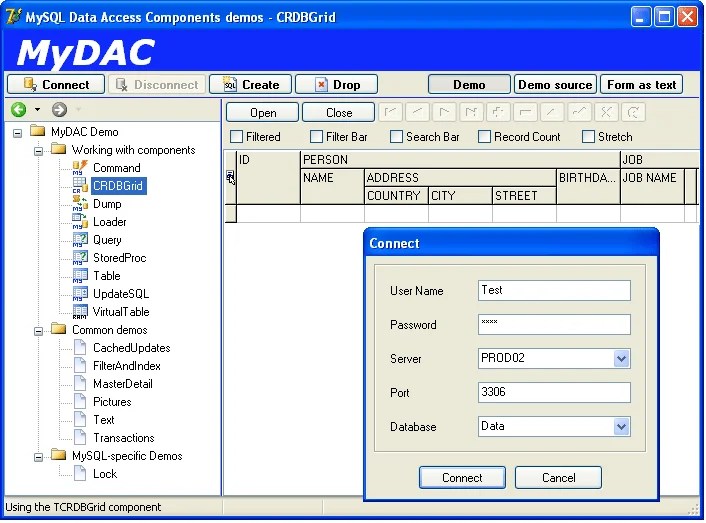Switch to the Demo view tab
The image size is (706, 523).
(x=469, y=85)
